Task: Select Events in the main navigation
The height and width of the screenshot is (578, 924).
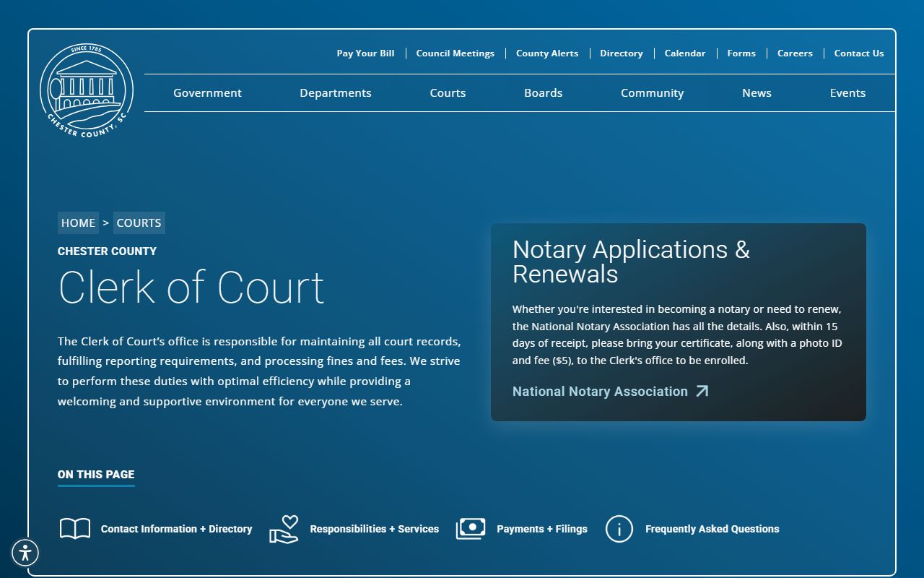Action: (x=847, y=93)
